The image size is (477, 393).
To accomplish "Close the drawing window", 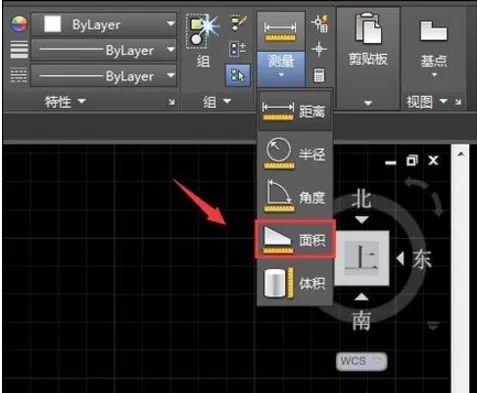I will click(x=433, y=161).
